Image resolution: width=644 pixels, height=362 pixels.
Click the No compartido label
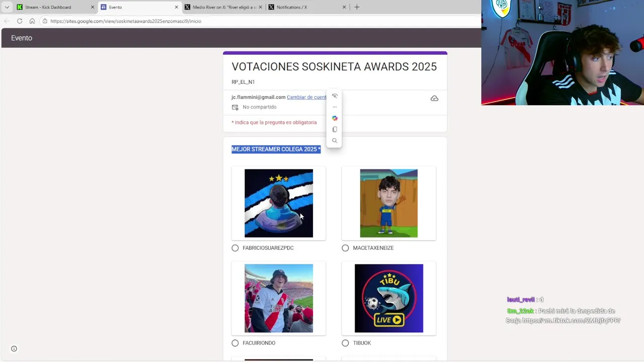(260, 107)
